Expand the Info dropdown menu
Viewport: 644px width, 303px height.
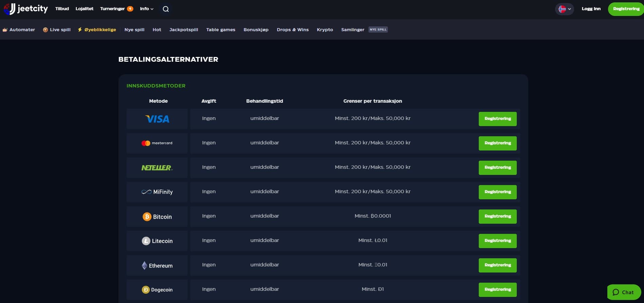click(147, 9)
